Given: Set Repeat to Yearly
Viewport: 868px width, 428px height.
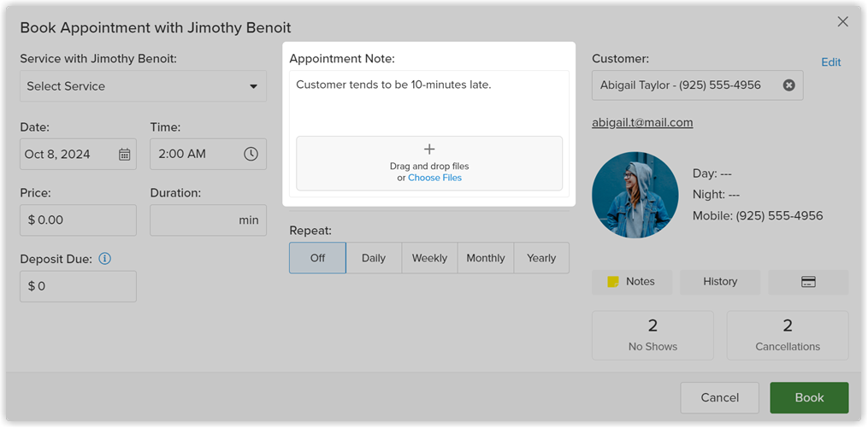Looking at the screenshot, I should coord(541,258).
